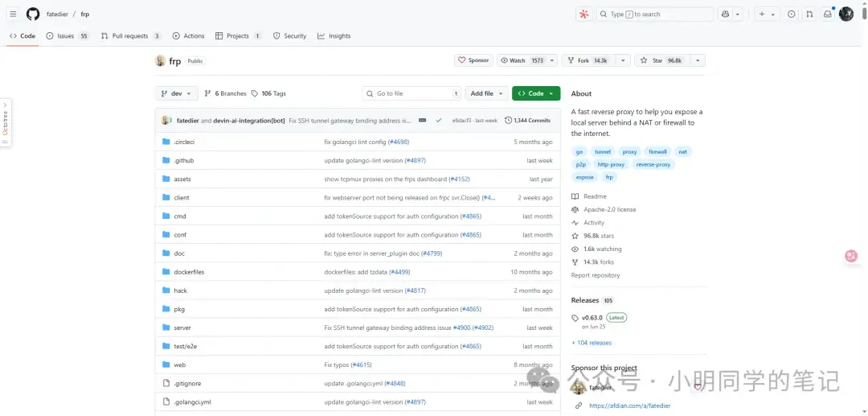Switch to the Security tab
The image size is (868, 416).
(289, 36)
